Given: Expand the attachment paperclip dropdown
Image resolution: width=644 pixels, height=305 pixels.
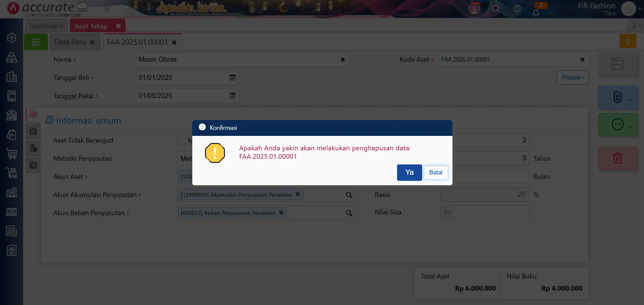Looking at the screenshot, I should point(630,100).
